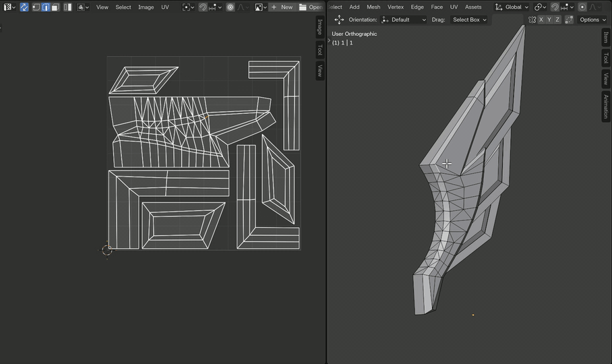Open sticky selection mode dropdown

click(83, 7)
